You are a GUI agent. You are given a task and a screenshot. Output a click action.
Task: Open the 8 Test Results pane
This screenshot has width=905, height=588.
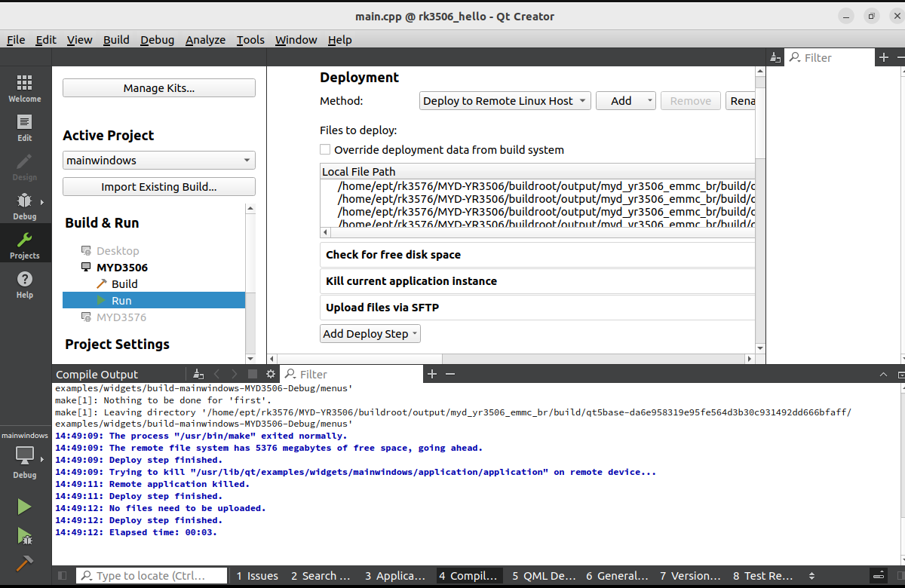click(762, 576)
